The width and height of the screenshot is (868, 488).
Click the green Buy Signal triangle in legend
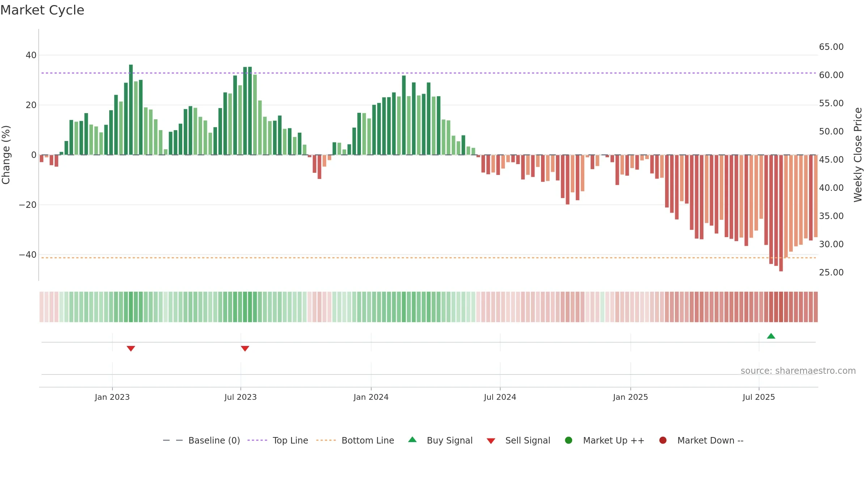click(x=412, y=440)
